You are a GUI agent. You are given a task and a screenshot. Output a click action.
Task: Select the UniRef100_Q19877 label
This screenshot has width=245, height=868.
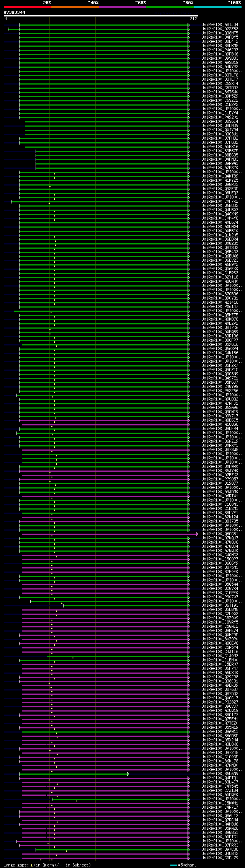[220, 483]
